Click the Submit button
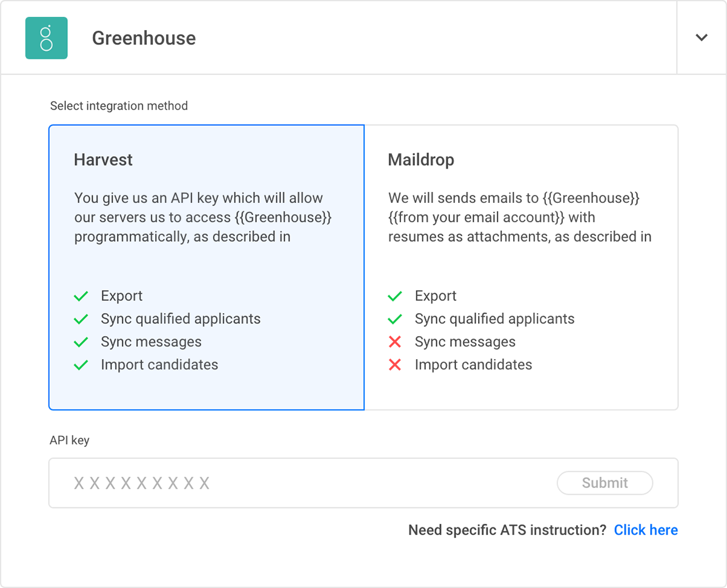Image resolution: width=727 pixels, height=588 pixels. tap(605, 483)
